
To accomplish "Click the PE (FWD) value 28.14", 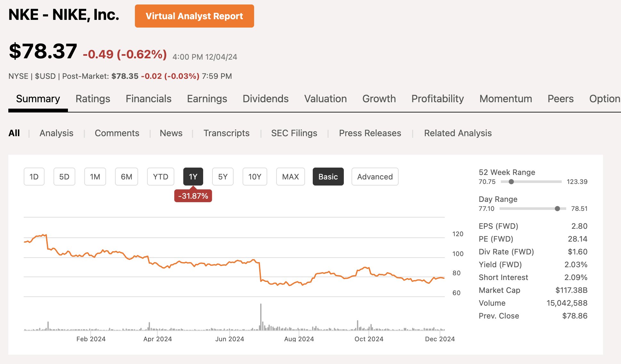I will [577, 239].
